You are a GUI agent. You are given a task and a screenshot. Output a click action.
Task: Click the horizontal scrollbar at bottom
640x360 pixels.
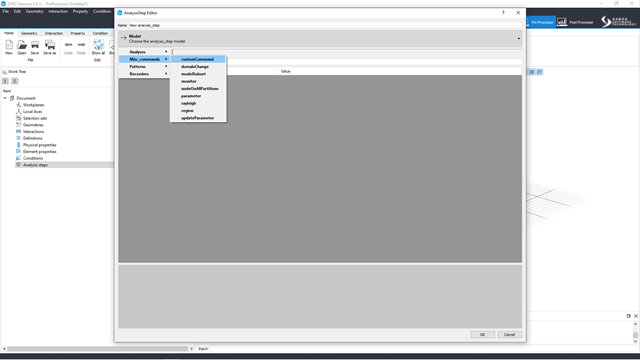[98, 349]
